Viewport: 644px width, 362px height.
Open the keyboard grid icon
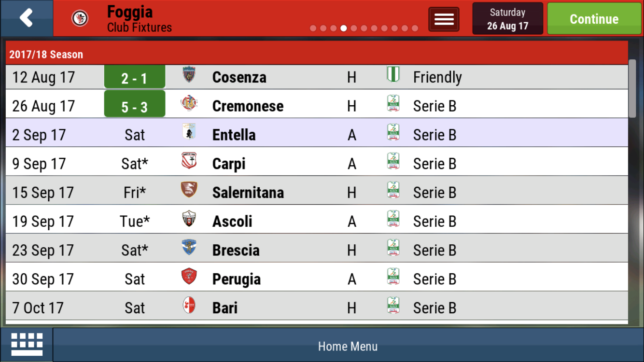(27, 345)
